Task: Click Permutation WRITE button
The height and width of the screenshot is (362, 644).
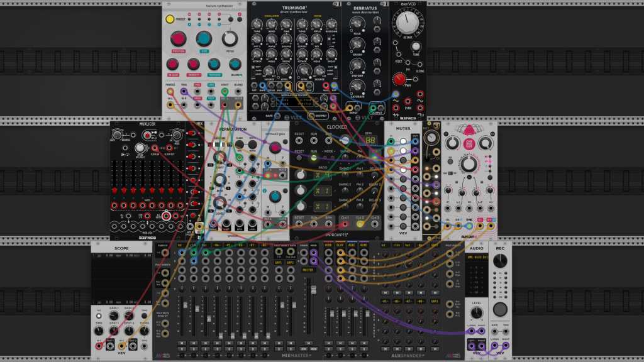Action: pyautogui.click(x=252, y=145)
